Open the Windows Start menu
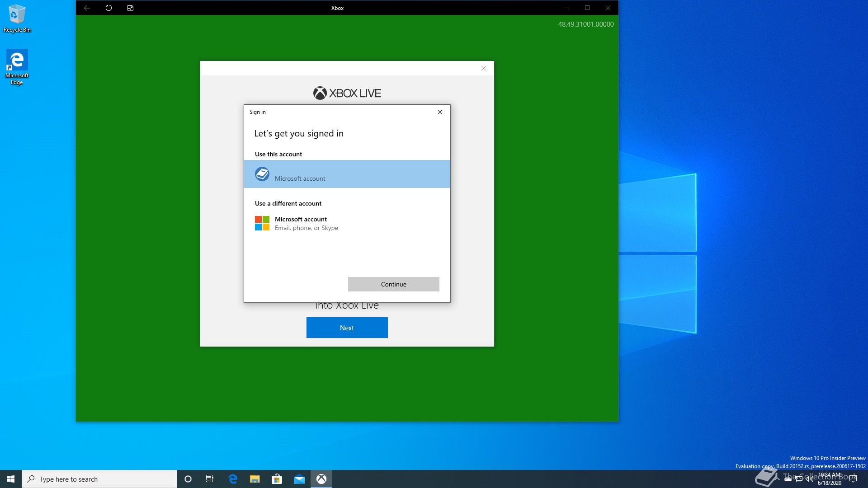868x488 pixels. [11, 479]
